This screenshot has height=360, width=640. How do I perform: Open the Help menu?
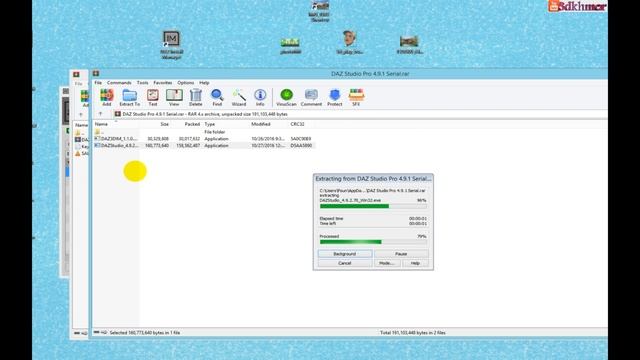click(x=204, y=83)
